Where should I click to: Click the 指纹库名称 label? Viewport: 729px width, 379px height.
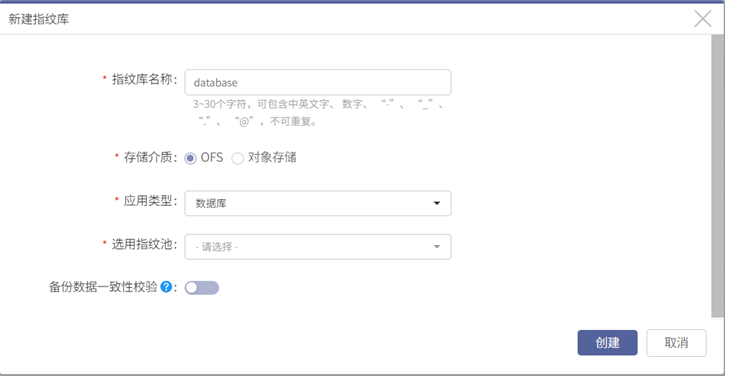coord(144,79)
